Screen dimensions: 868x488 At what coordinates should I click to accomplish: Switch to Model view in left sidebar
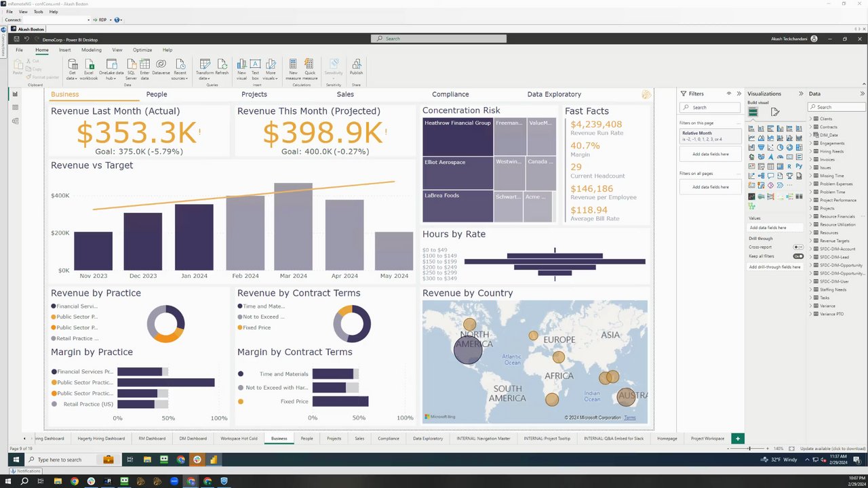[15, 121]
